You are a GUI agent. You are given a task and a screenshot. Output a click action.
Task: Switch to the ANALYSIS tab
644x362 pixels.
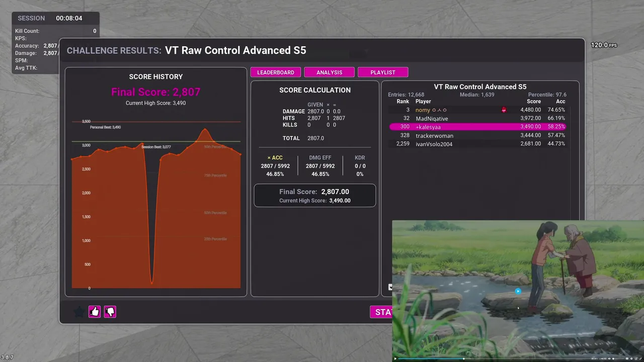point(330,72)
